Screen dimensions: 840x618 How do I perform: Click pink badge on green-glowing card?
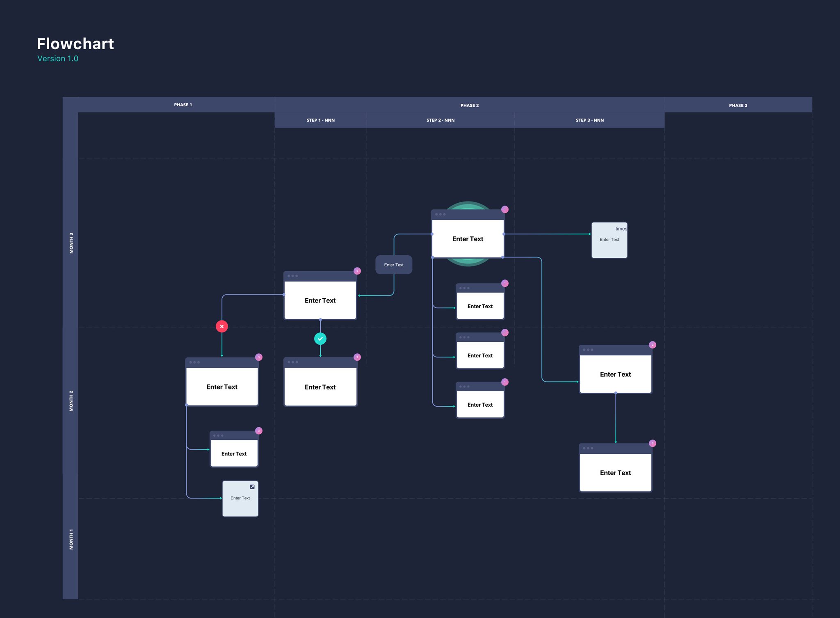505,209
